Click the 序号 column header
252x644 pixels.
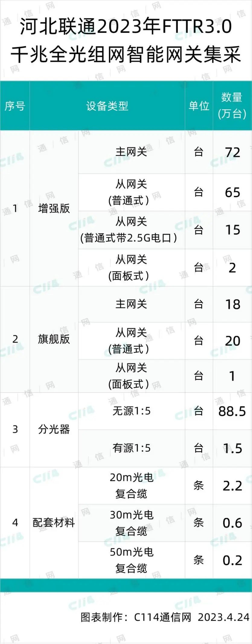pos(15,106)
